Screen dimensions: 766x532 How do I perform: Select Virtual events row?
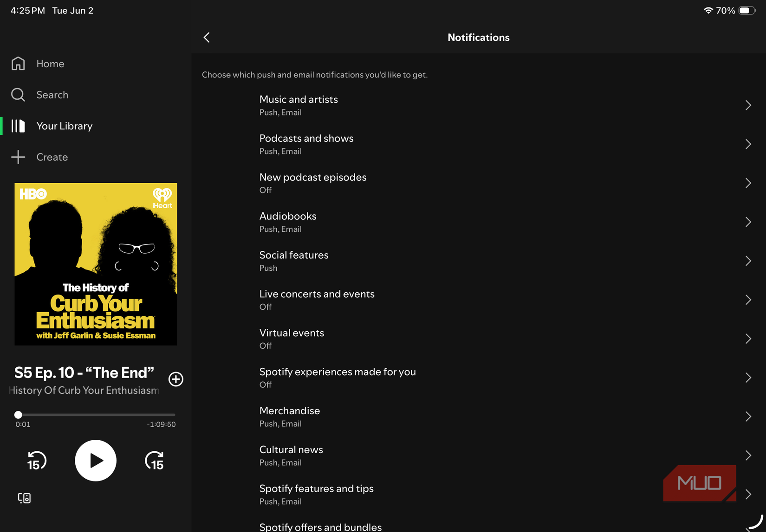(x=479, y=339)
